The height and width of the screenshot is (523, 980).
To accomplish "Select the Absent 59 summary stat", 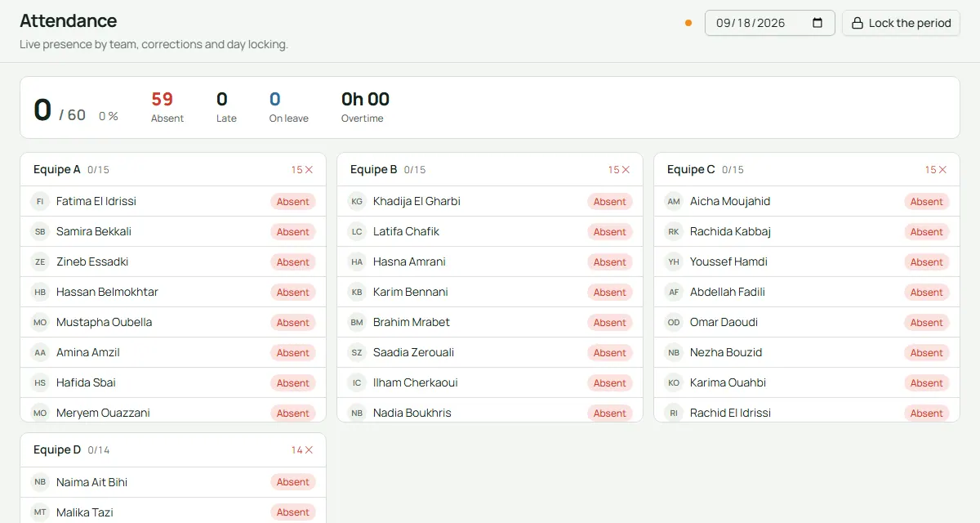I will click(x=167, y=107).
